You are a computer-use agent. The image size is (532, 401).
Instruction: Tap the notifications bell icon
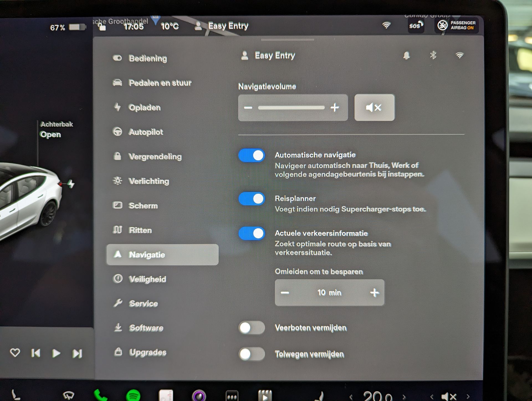click(406, 55)
